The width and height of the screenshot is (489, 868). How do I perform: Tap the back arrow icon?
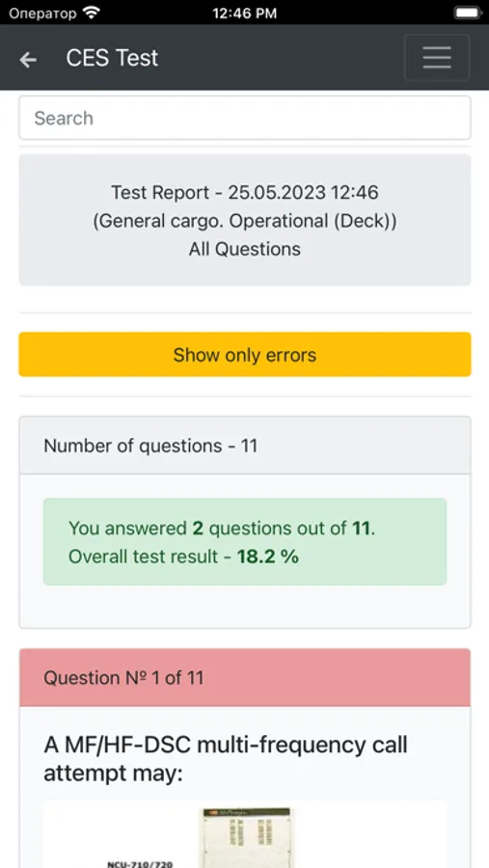pyautogui.click(x=28, y=59)
